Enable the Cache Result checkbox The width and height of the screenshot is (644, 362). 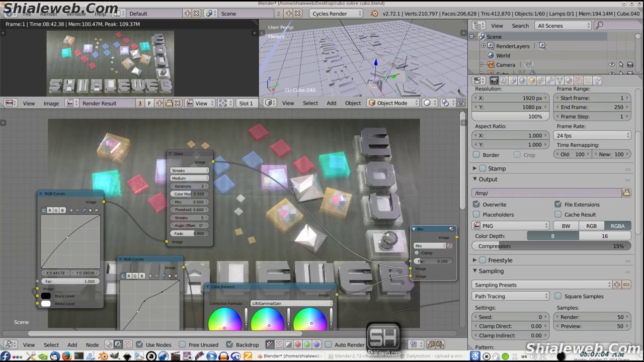coord(558,214)
